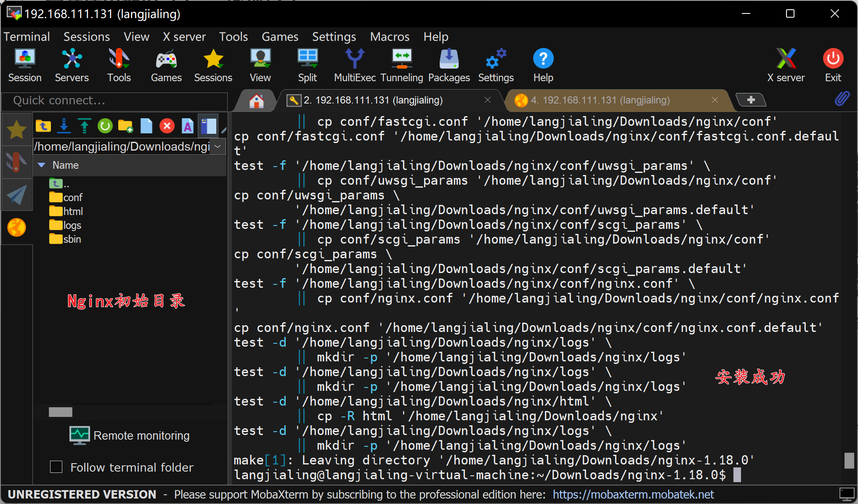This screenshot has width=858, height=504.
Task: Close tab 4 session
Action: [x=715, y=100]
